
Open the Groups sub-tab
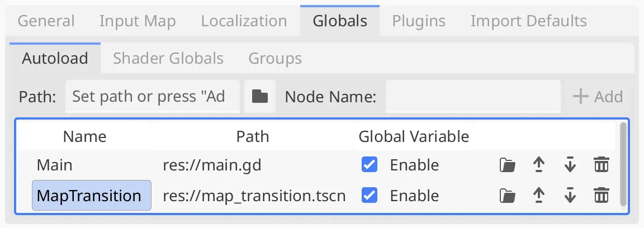275,58
